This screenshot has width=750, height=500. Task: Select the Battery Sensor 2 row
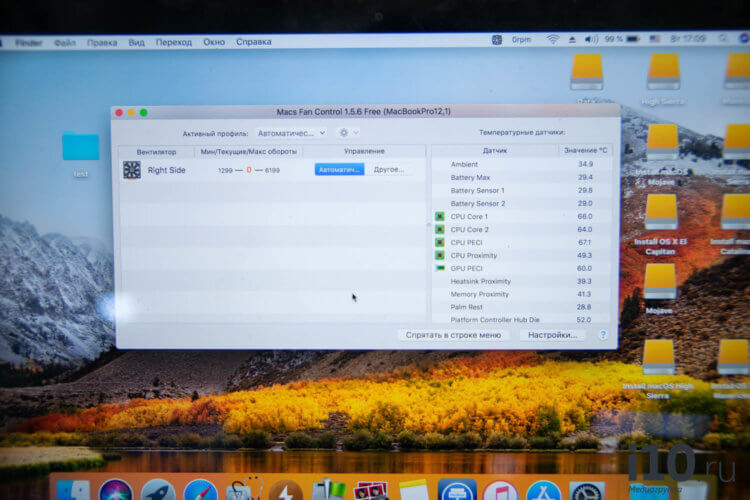coord(521,203)
